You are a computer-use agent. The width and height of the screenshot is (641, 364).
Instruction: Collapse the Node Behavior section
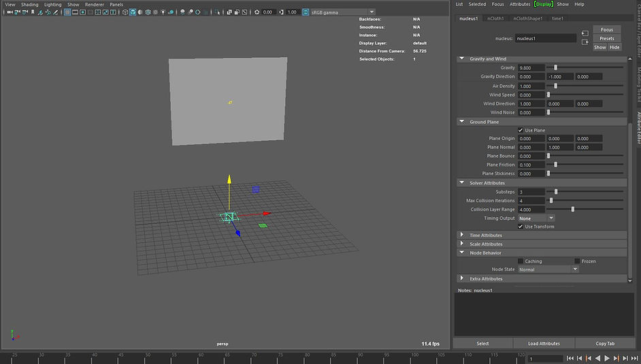[462, 252]
